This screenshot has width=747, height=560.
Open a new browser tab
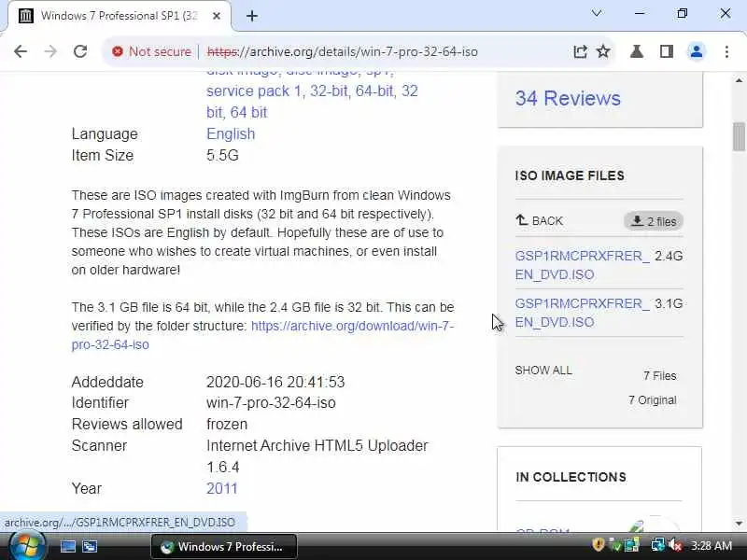[x=252, y=16]
